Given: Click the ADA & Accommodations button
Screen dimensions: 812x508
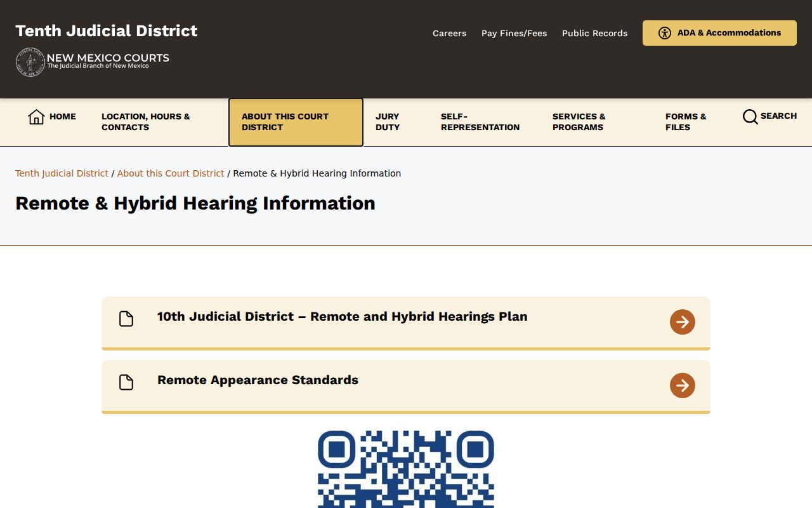Looking at the screenshot, I should pyautogui.click(x=719, y=33).
